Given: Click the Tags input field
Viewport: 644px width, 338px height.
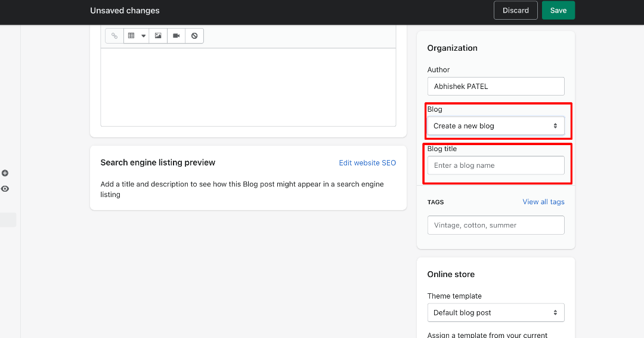Looking at the screenshot, I should click(x=496, y=225).
